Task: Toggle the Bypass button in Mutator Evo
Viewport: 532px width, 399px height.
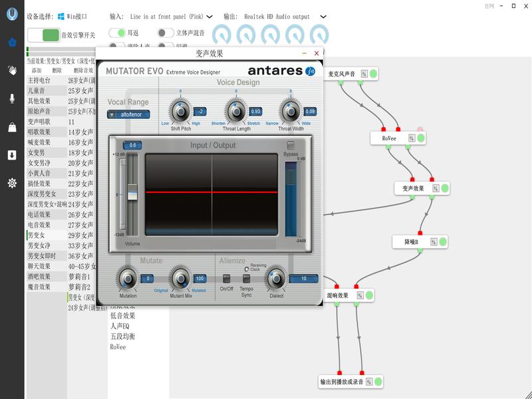Action: point(291,145)
